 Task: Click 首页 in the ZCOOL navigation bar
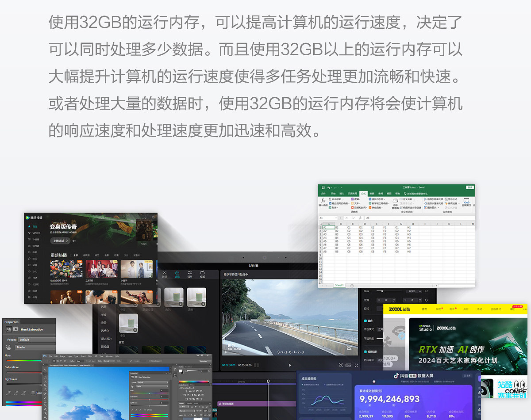click(x=425, y=309)
